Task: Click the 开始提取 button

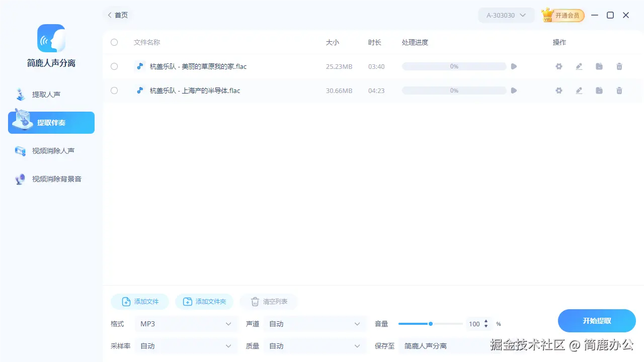Action: pyautogui.click(x=597, y=320)
